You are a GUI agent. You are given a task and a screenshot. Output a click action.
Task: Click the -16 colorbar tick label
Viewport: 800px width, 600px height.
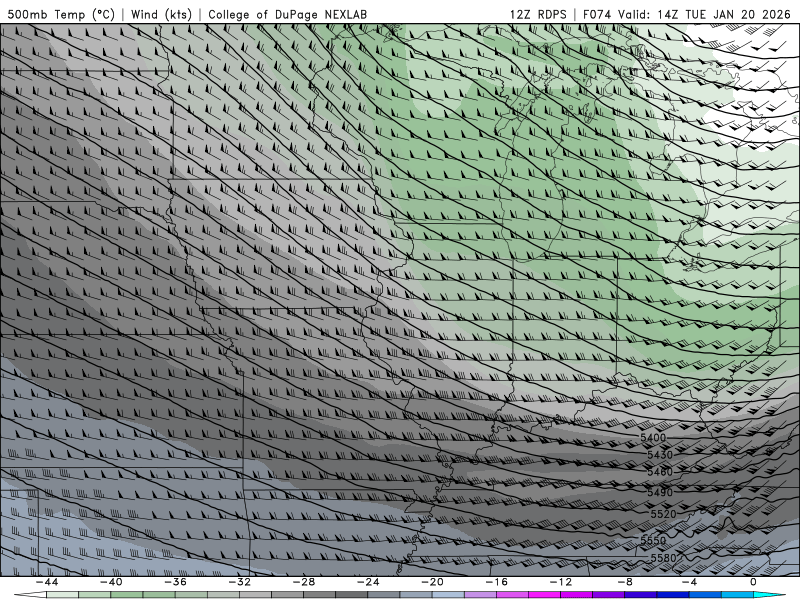(497, 582)
